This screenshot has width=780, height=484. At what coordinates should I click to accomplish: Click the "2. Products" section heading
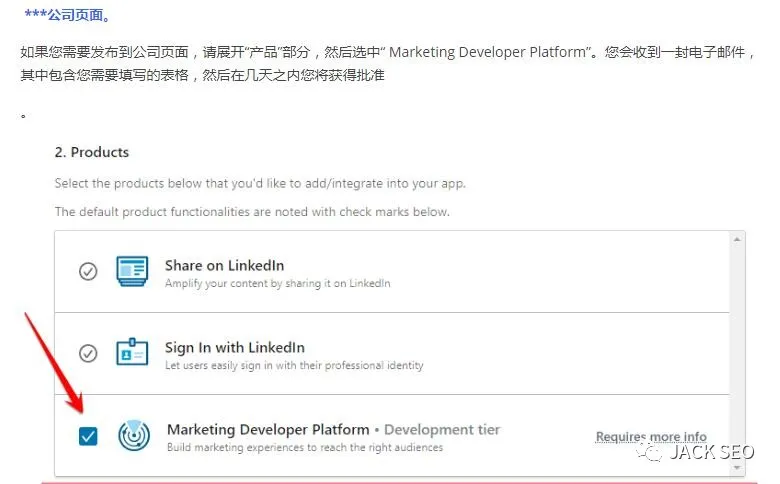pyautogui.click(x=92, y=152)
